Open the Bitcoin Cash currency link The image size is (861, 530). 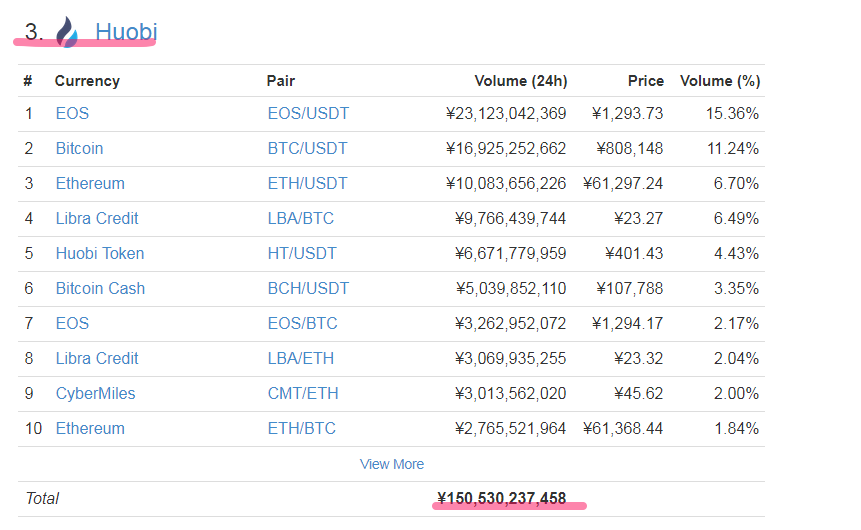[x=100, y=289]
